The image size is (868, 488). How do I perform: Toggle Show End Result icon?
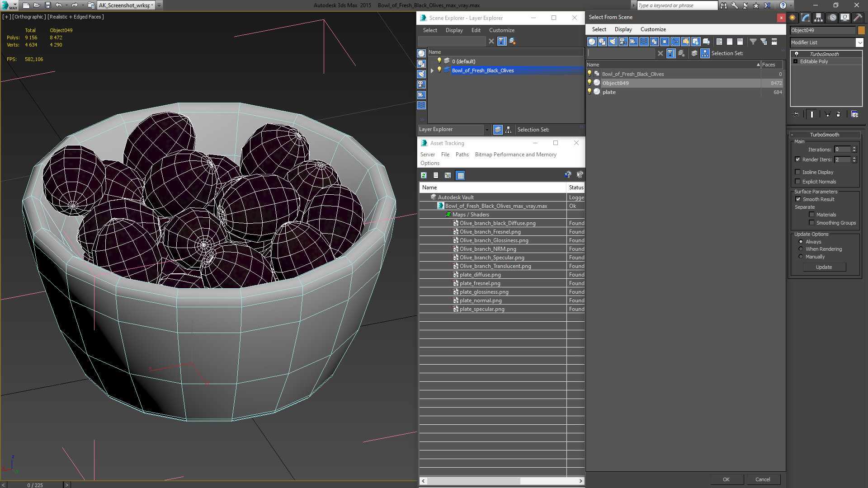click(x=812, y=114)
